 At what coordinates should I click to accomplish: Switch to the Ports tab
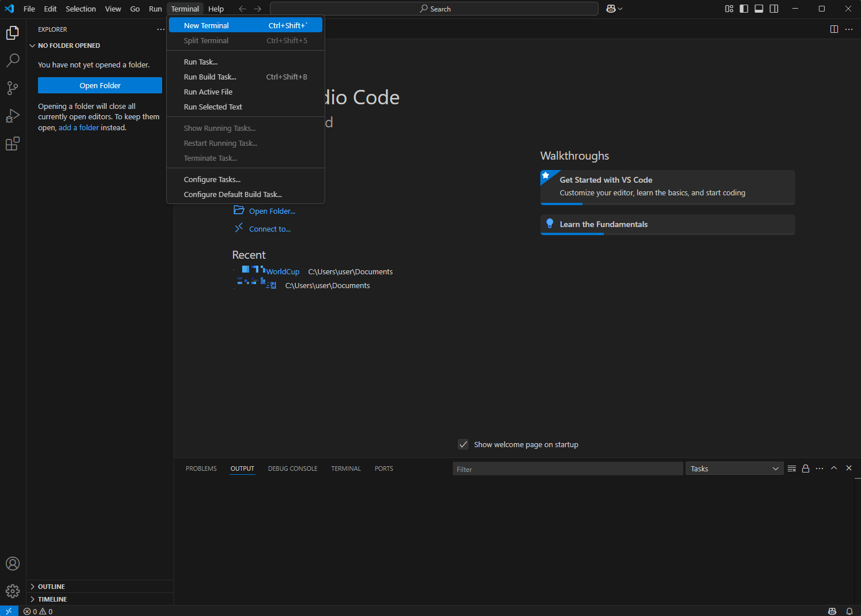click(x=384, y=468)
